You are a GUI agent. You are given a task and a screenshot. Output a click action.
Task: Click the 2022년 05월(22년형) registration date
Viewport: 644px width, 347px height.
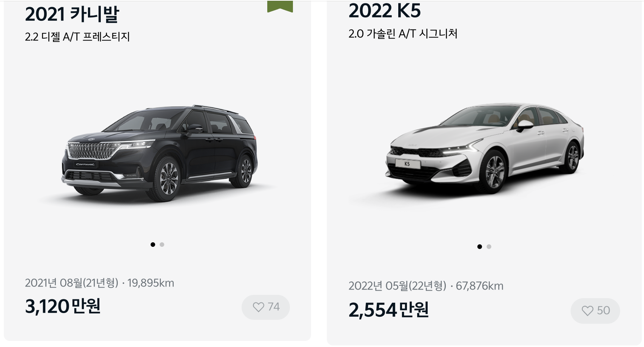click(x=397, y=286)
